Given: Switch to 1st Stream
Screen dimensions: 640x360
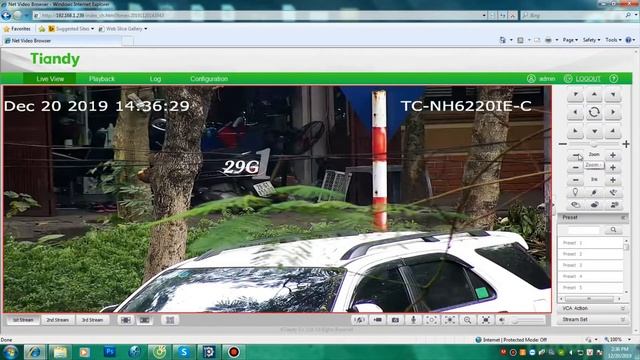Looking at the screenshot, I should (x=23, y=320).
